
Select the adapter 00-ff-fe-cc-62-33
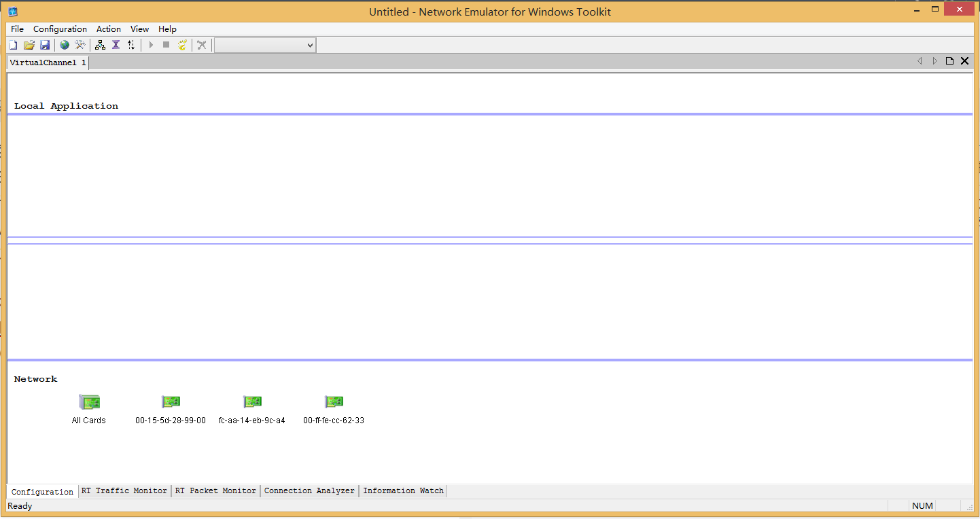point(334,402)
